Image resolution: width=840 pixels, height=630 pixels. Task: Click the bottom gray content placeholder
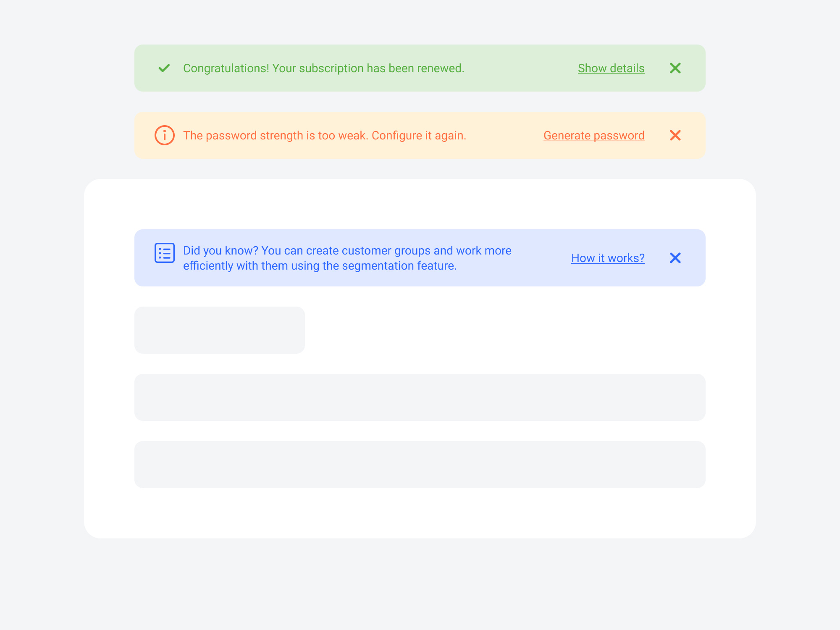(419, 464)
